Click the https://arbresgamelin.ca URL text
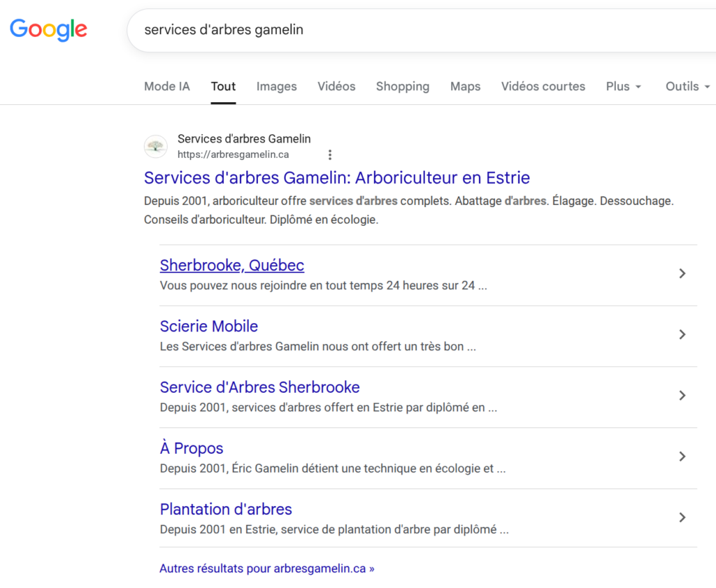 [234, 155]
